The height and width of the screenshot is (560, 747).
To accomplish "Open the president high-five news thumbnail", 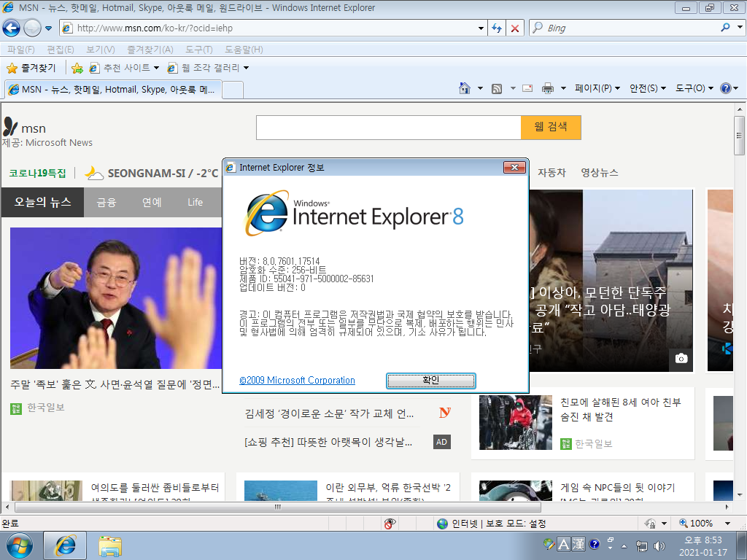I will click(116, 298).
